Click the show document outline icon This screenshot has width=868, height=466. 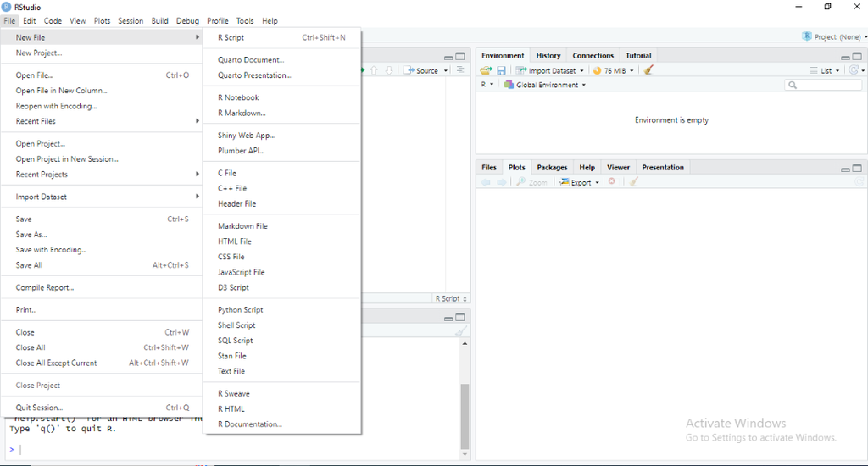(x=460, y=69)
